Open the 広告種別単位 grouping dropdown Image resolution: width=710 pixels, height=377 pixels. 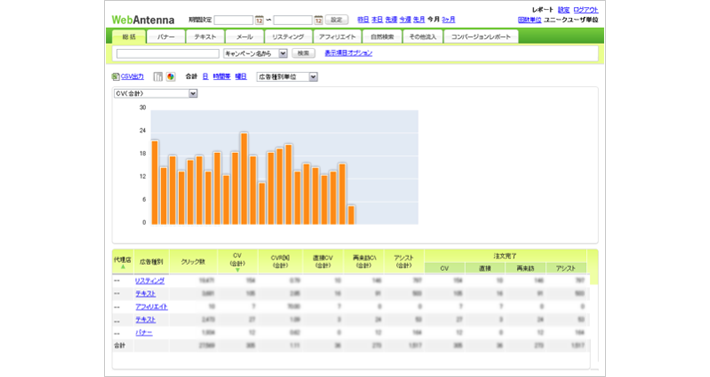(287, 77)
